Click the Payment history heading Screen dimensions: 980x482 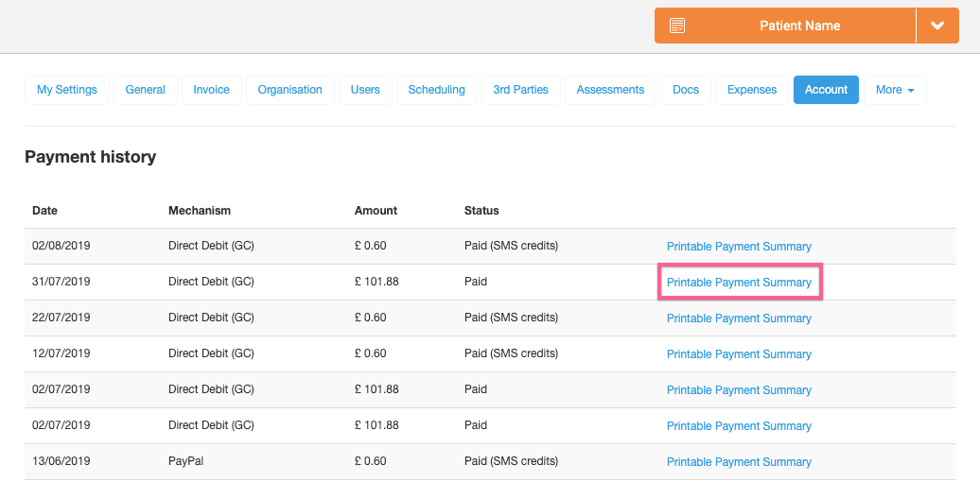[90, 157]
